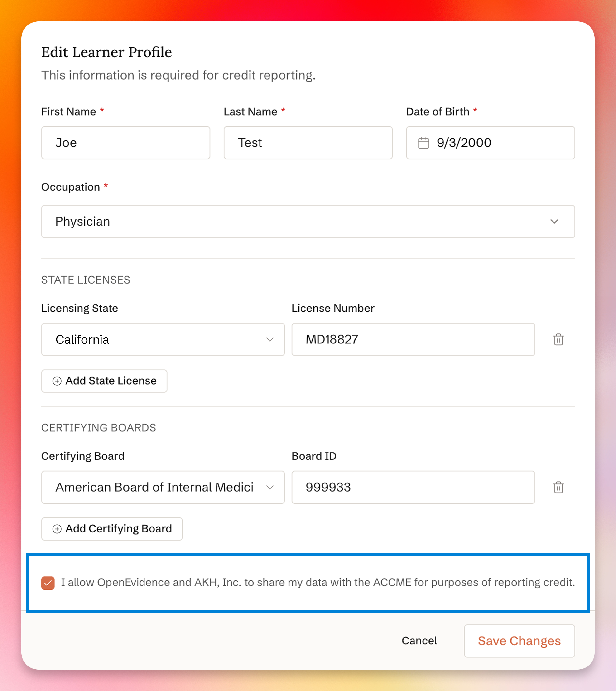This screenshot has height=691, width=616.
Task: Delete the California state license row
Action: click(x=558, y=339)
